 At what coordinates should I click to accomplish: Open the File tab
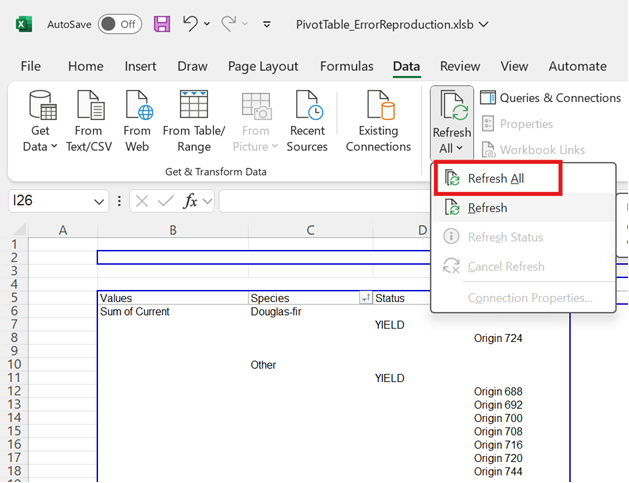tap(30, 66)
